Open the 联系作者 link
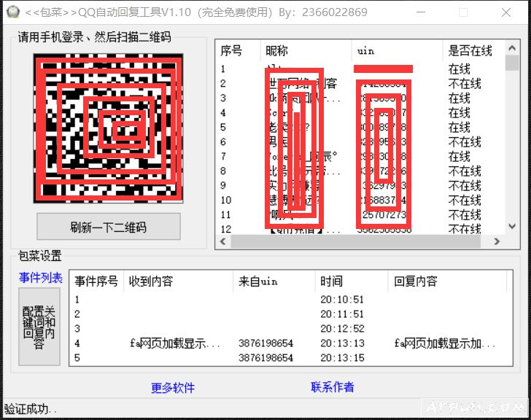The width and height of the screenshot is (531, 420). (332, 387)
